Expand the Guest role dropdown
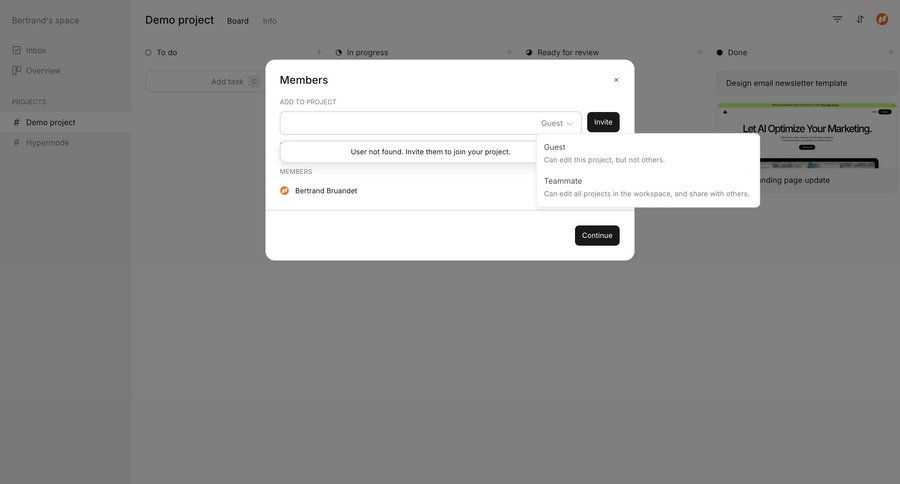The height and width of the screenshot is (484, 900). 557,123
